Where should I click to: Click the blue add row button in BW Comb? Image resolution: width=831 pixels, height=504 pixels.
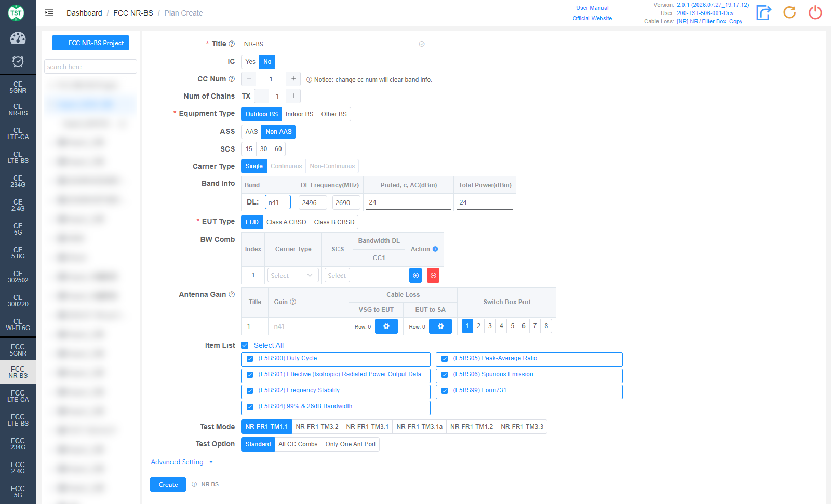(415, 276)
